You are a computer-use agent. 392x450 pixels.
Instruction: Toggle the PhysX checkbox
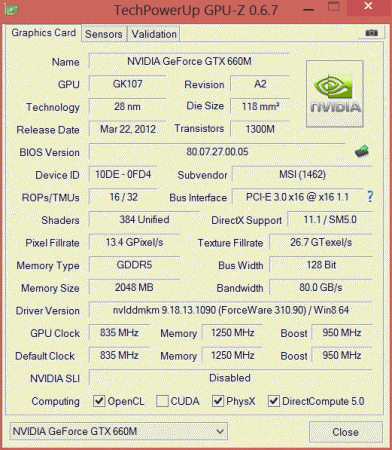pyautogui.click(x=218, y=401)
